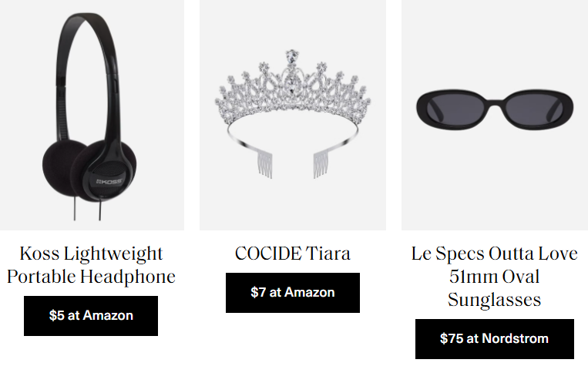Click the word Sunglasses in the title

coord(494,300)
